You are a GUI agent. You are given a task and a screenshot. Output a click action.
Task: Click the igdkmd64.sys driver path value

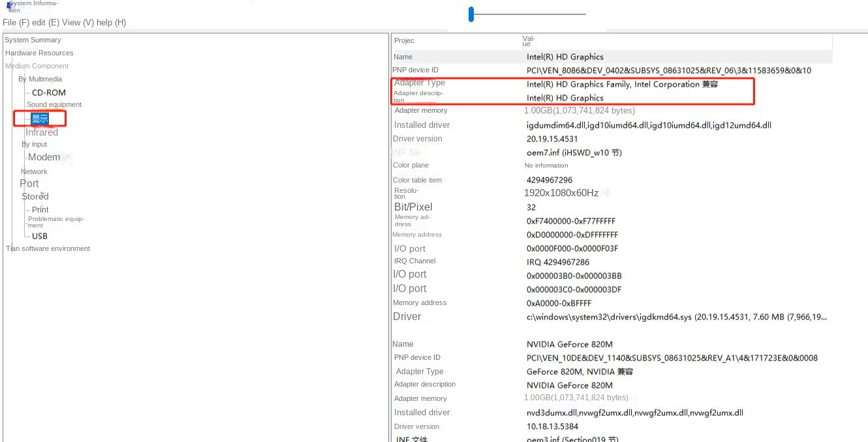[677, 317]
